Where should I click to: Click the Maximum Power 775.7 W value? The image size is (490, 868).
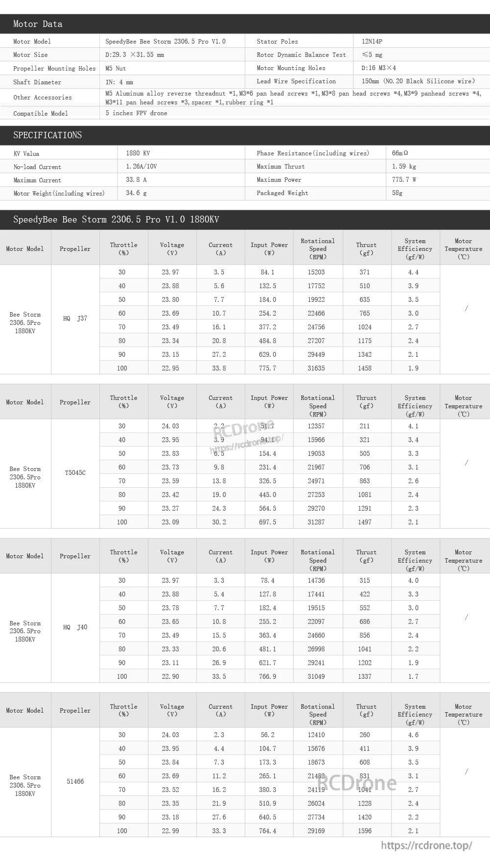[404, 180]
